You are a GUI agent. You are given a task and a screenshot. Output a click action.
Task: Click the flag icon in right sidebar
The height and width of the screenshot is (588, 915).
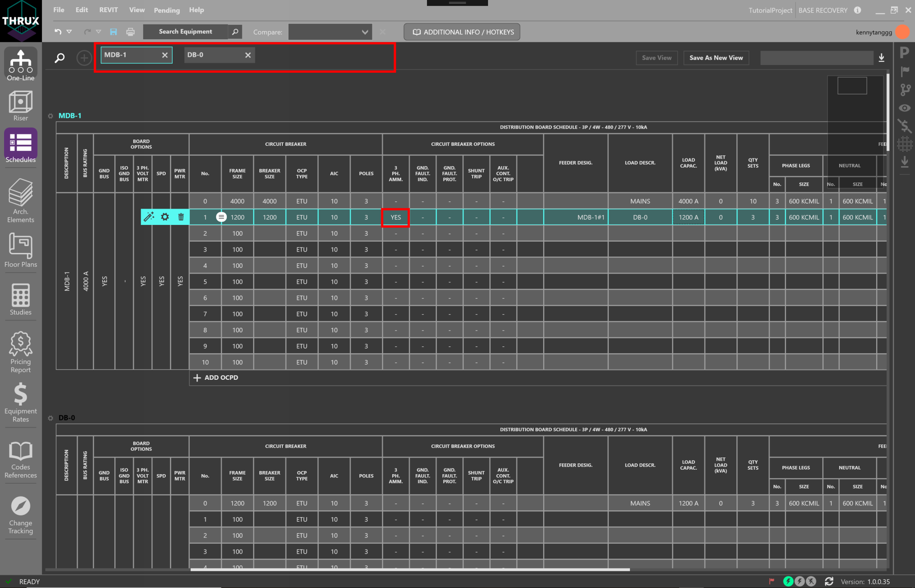click(905, 70)
